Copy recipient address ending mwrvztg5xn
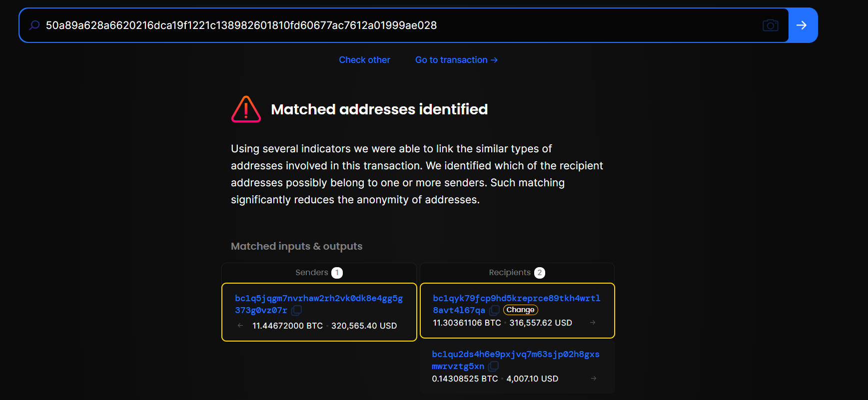Viewport: 868px width, 400px height. click(494, 366)
